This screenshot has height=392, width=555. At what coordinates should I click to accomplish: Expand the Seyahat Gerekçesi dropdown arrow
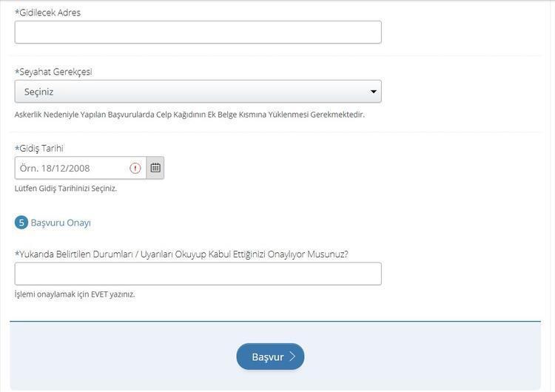(374, 92)
